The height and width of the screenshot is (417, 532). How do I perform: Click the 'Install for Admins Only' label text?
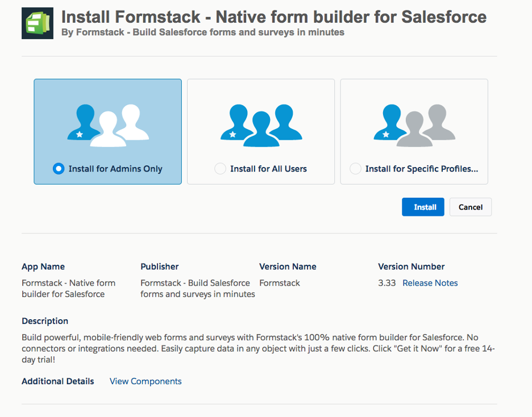115,169
